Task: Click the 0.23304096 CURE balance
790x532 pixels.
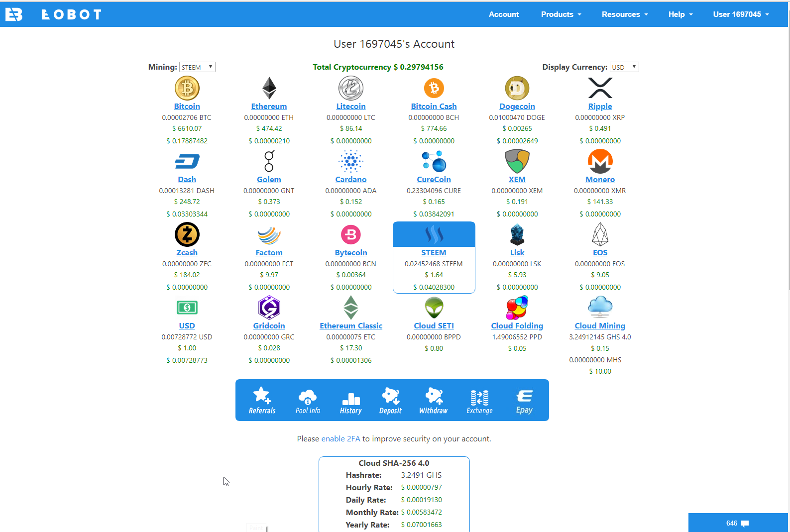Action: coord(434,191)
